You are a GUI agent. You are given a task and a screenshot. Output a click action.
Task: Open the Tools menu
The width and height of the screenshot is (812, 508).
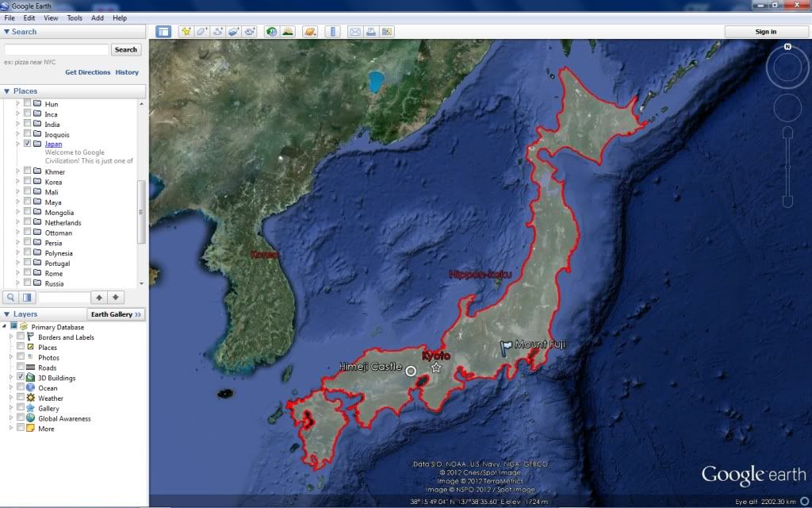pyautogui.click(x=75, y=17)
